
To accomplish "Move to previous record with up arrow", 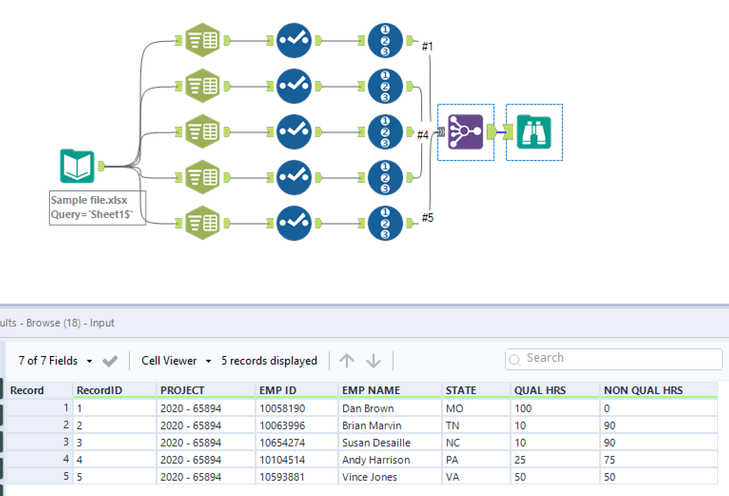I will (x=347, y=361).
